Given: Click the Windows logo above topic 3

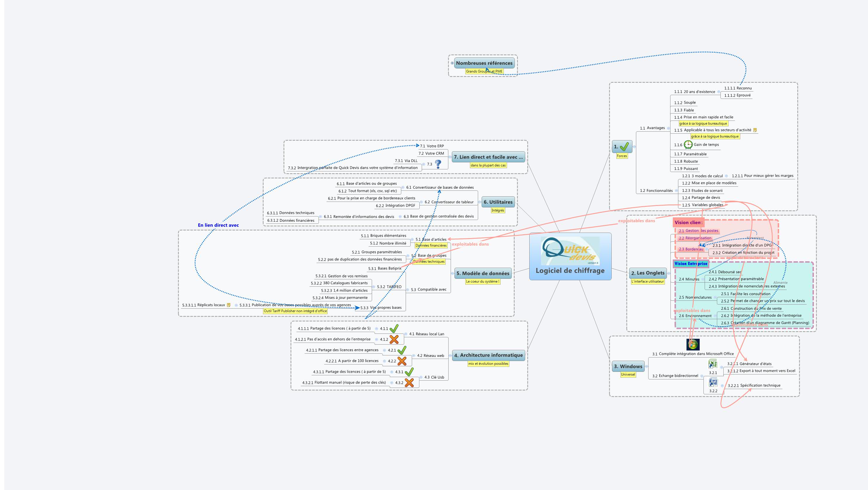Looking at the screenshot, I should (x=693, y=344).
